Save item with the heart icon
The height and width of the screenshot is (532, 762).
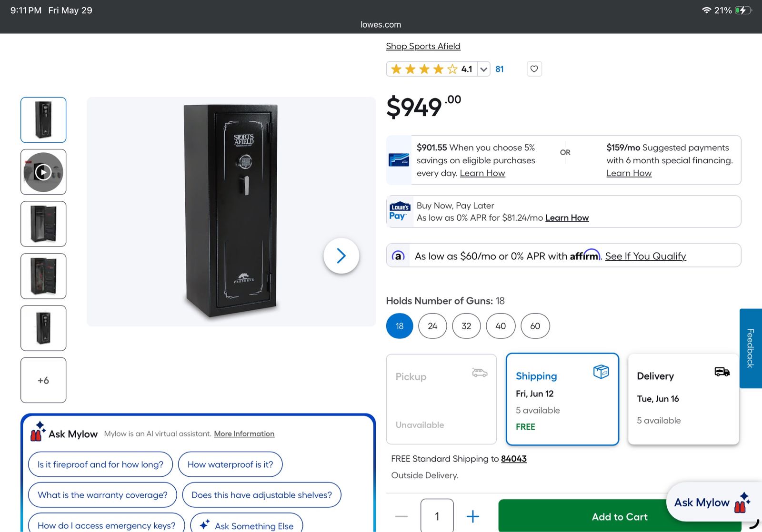pyautogui.click(x=534, y=69)
